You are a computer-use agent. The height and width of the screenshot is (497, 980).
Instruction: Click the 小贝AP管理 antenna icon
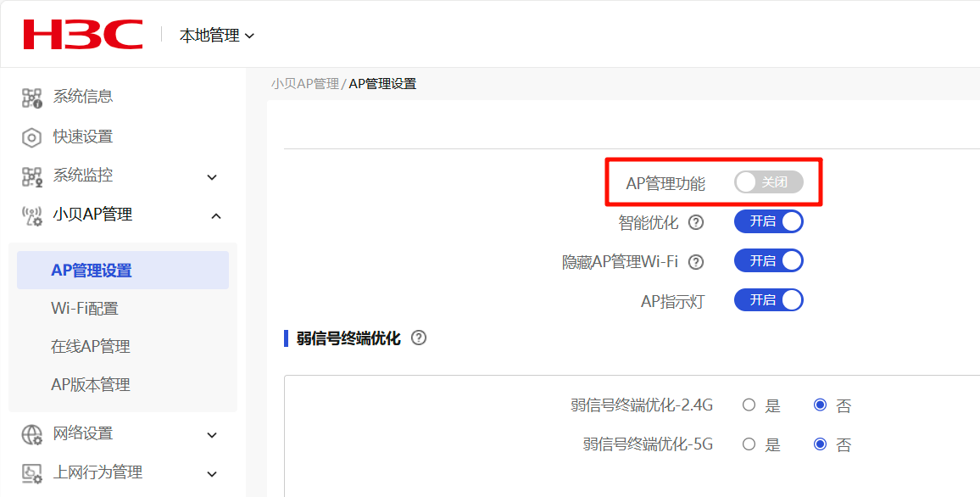pyautogui.click(x=31, y=216)
